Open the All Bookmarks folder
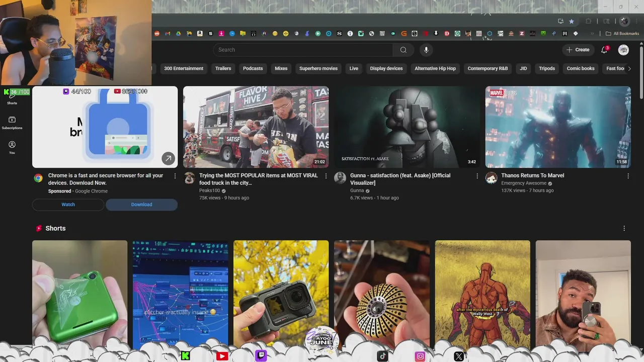This screenshot has width=644, height=362. point(622,34)
